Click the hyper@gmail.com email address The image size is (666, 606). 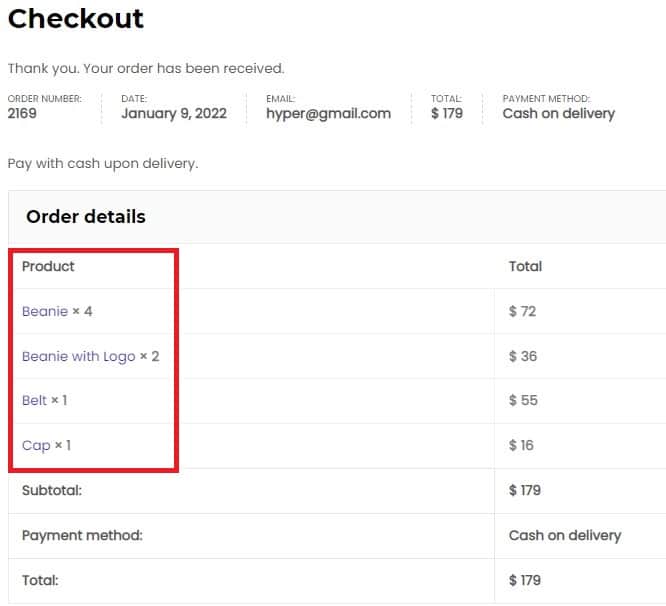328,113
